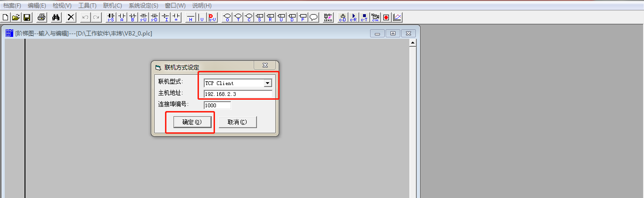Expand the 联机型式 TCP Client dropdown
Viewport: 644px width, 198px height.
point(267,83)
